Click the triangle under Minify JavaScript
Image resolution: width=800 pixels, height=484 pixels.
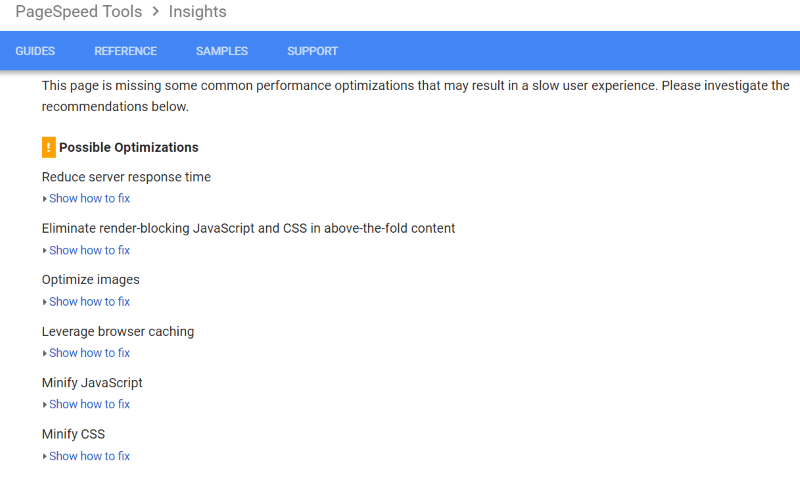(x=44, y=404)
